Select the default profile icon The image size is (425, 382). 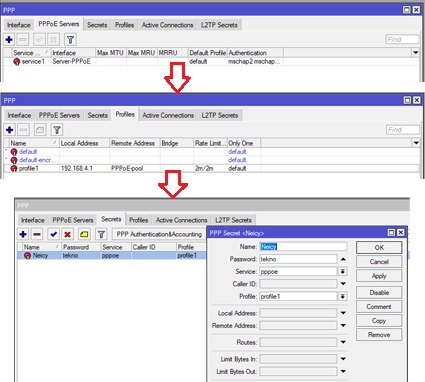(14, 152)
